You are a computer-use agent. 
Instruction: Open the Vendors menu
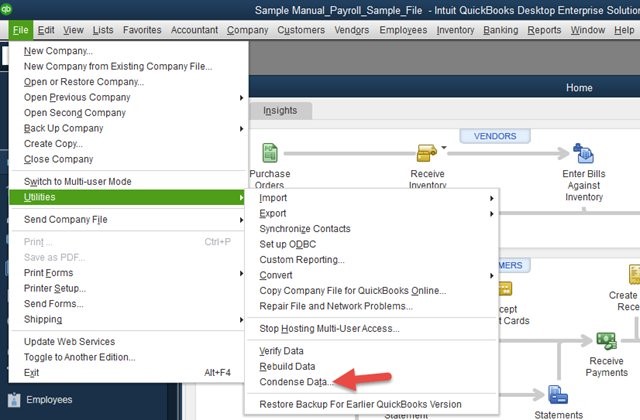coord(352,30)
